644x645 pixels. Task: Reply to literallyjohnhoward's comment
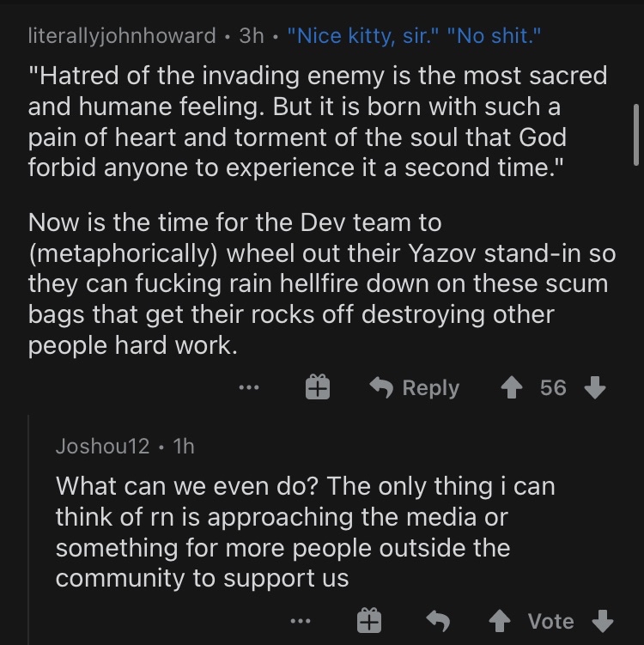(x=414, y=387)
